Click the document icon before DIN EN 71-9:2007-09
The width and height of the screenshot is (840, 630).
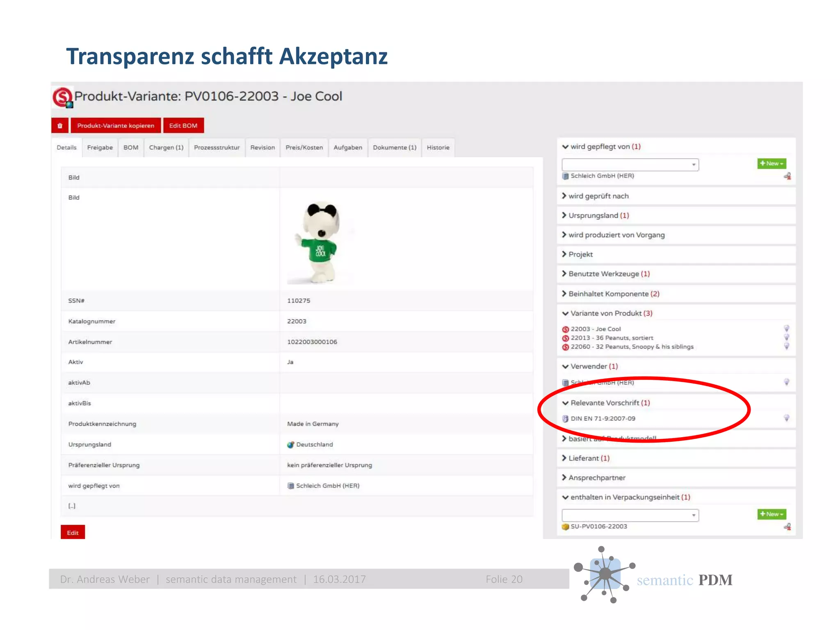(x=565, y=419)
